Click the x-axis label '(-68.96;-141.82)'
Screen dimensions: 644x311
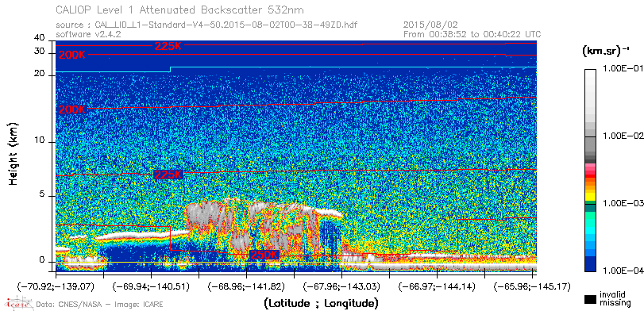click(246, 286)
